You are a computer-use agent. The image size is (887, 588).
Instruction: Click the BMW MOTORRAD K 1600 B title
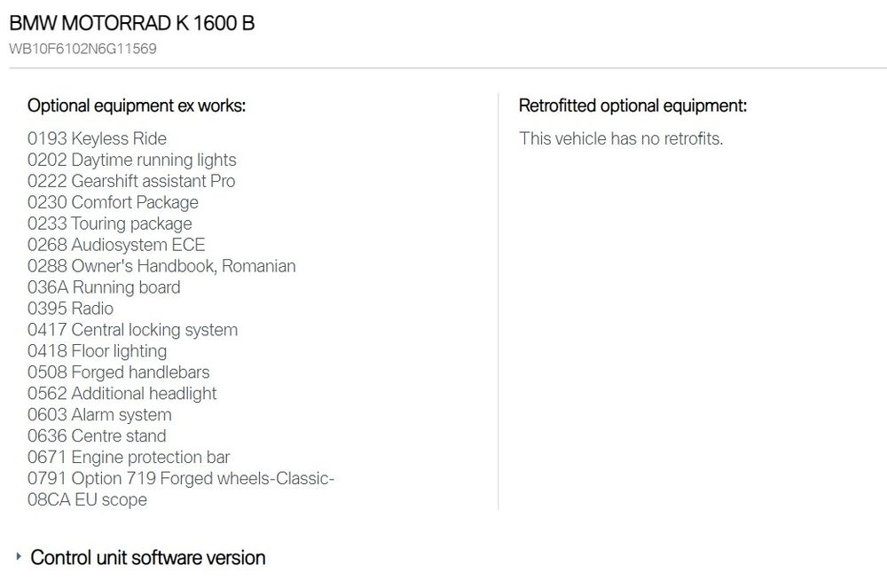tap(132, 23)
